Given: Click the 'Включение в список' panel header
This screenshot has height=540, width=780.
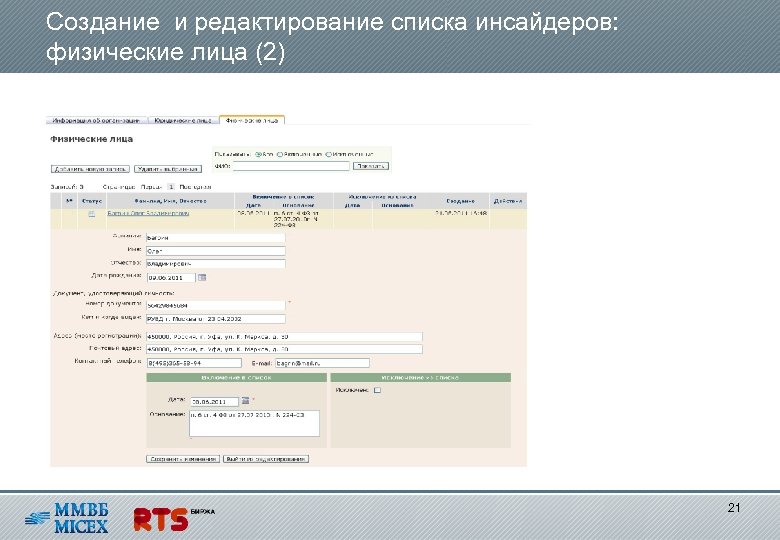Looking at the screenshot, I should pyautogui.click(x=236, y=378).
